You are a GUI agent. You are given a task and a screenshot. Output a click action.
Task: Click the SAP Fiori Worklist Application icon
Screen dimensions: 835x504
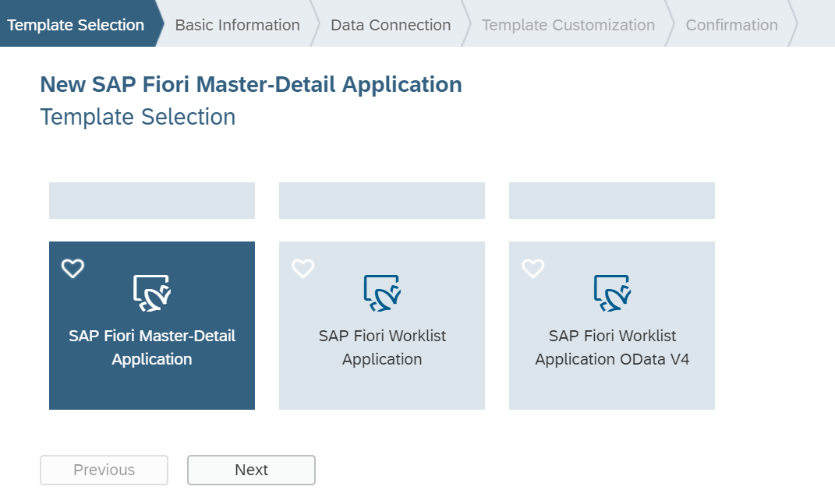[x=381, y=293]
